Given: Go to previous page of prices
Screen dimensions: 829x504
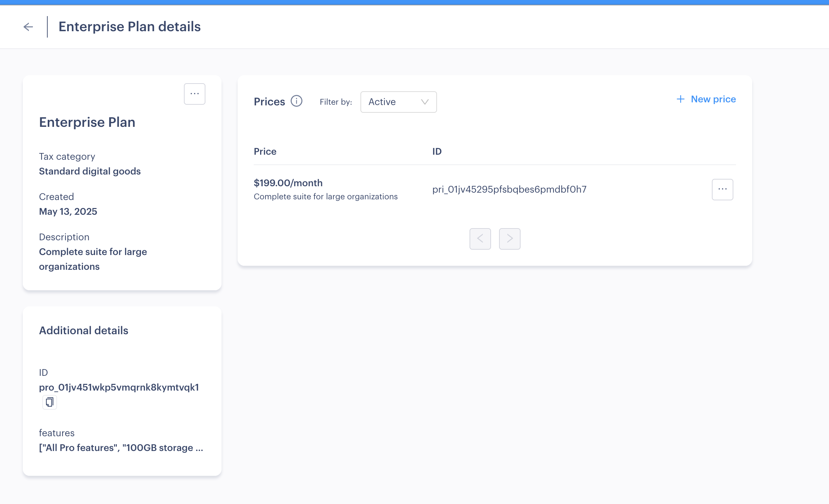Looking at the screenshot, I should 480,239.
